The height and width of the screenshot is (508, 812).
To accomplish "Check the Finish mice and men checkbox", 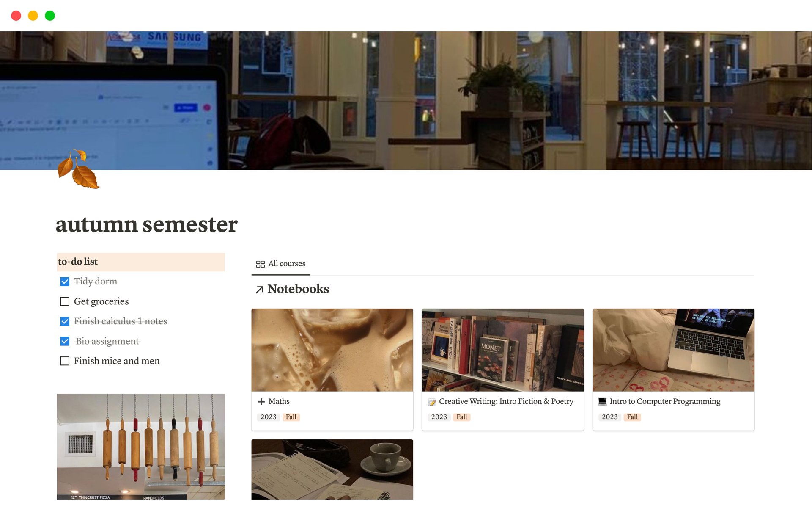I will (65, 361).
